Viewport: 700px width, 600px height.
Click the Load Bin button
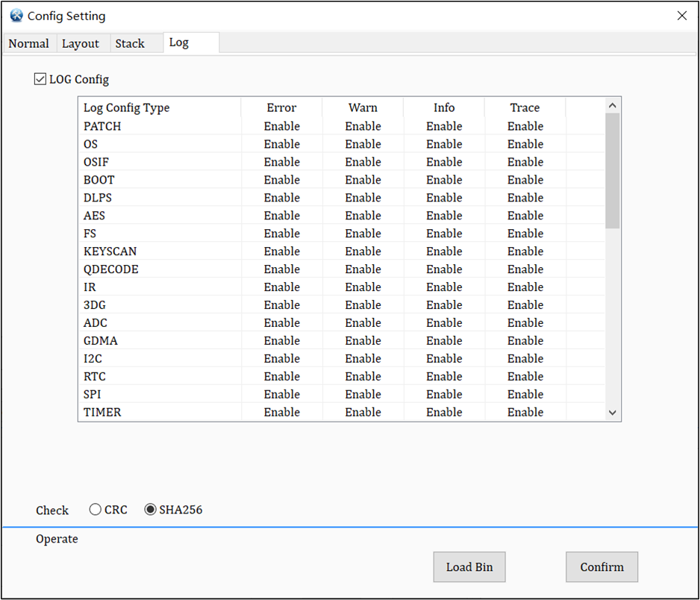pos(469,567)
